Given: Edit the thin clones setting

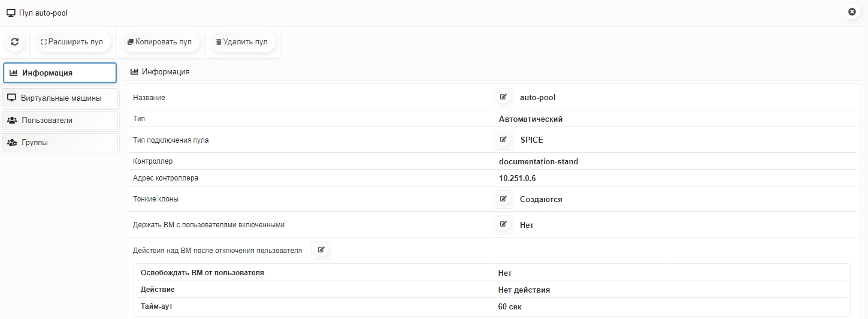Looking at the screenshot, I should [x=503, y=199].
